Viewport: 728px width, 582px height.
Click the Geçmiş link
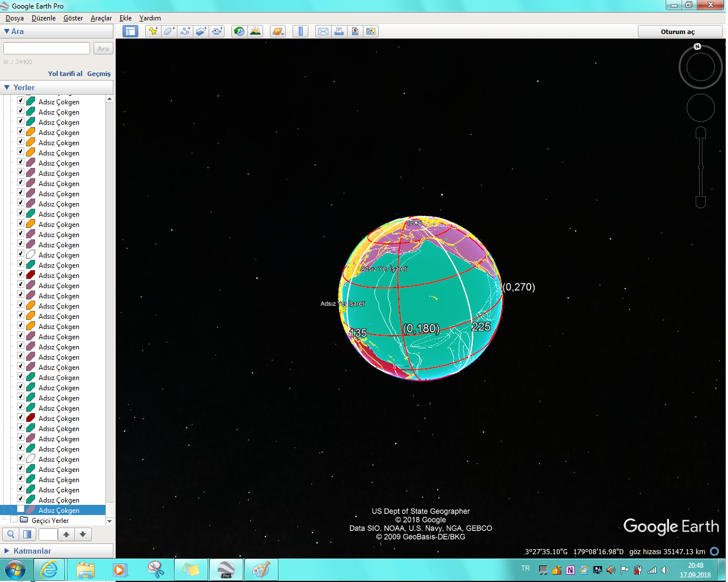(99, 74)
